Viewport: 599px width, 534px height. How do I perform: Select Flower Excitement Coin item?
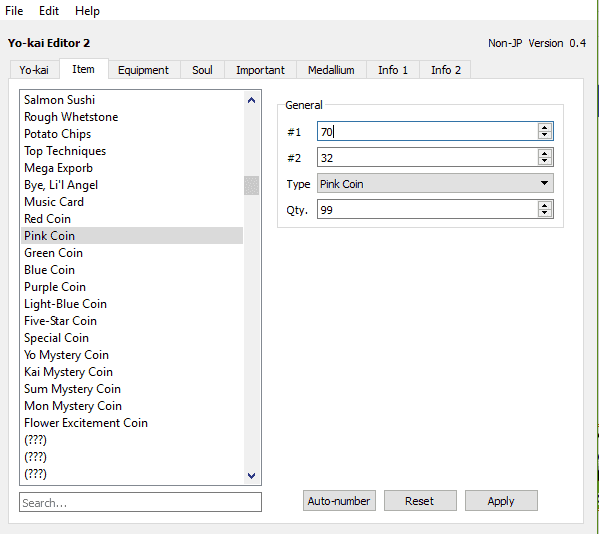click(132, 423)
